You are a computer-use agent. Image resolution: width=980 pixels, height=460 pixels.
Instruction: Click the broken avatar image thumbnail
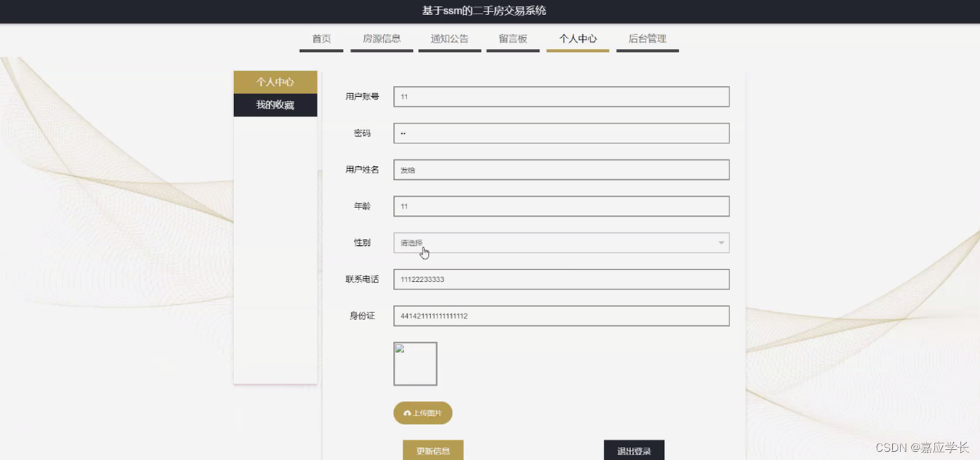(415, 364)
